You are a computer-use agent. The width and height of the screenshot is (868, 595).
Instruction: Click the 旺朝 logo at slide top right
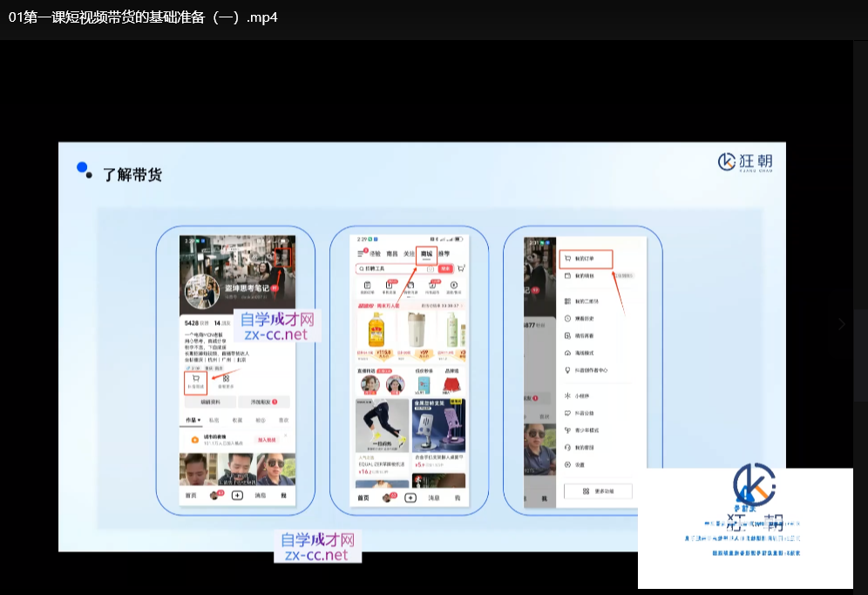pos(745,161)
